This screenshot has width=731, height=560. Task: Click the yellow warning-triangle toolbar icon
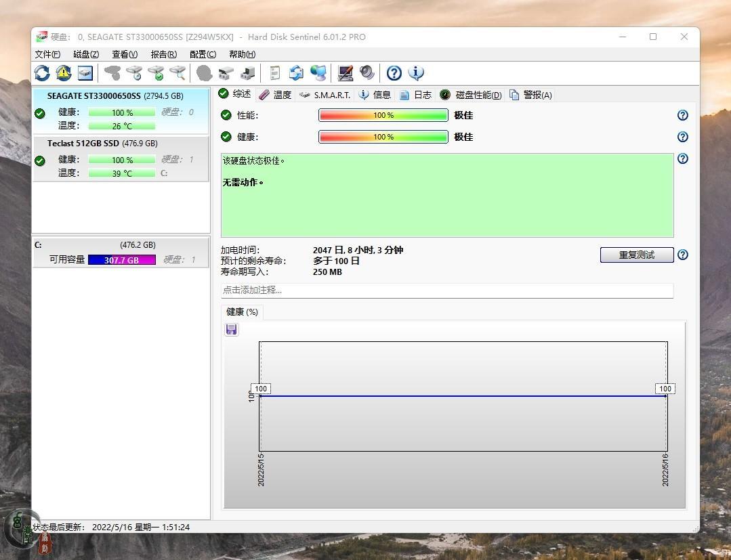[x=64, y=73]
